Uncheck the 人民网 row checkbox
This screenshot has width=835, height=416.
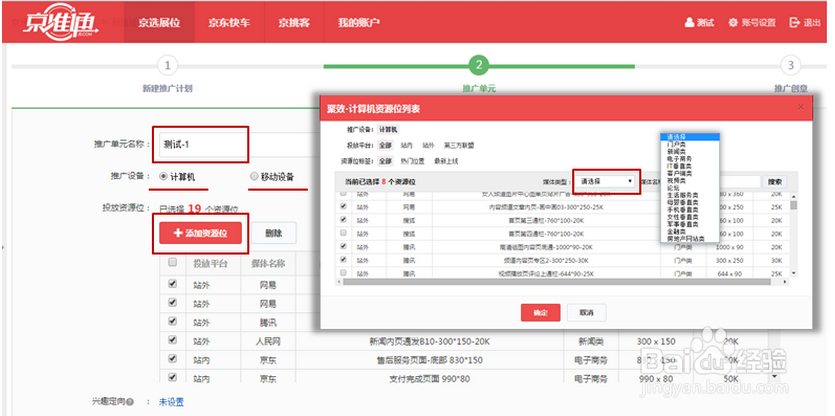coord(172,340)
